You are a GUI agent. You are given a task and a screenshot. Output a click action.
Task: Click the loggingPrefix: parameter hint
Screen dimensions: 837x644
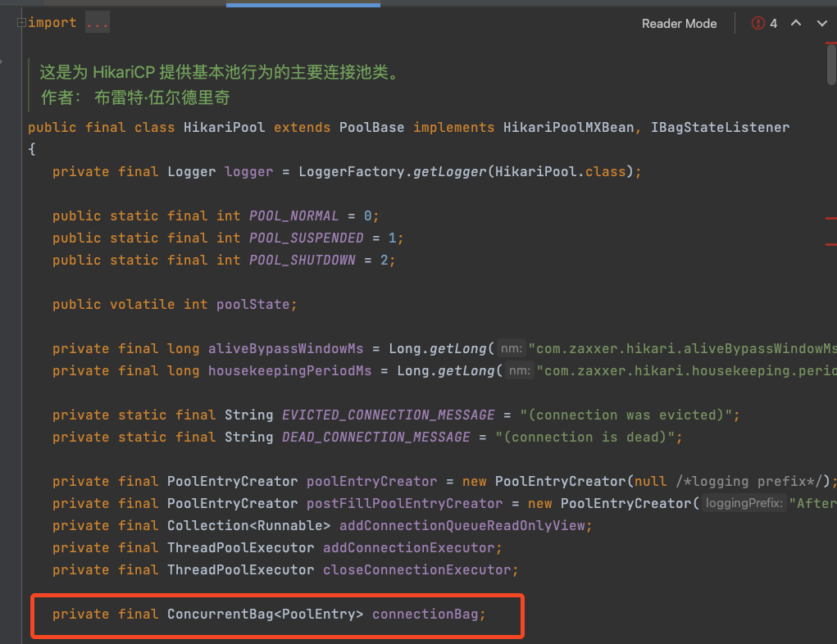(744, 503)
